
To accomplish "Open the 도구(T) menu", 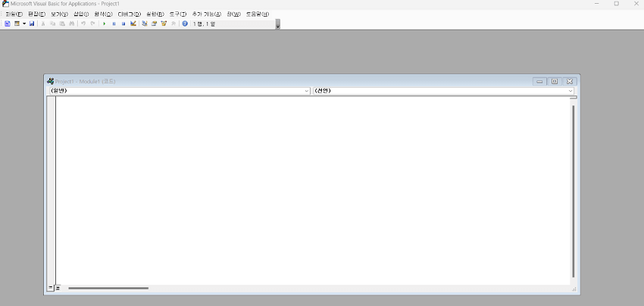I will point(177,14).
